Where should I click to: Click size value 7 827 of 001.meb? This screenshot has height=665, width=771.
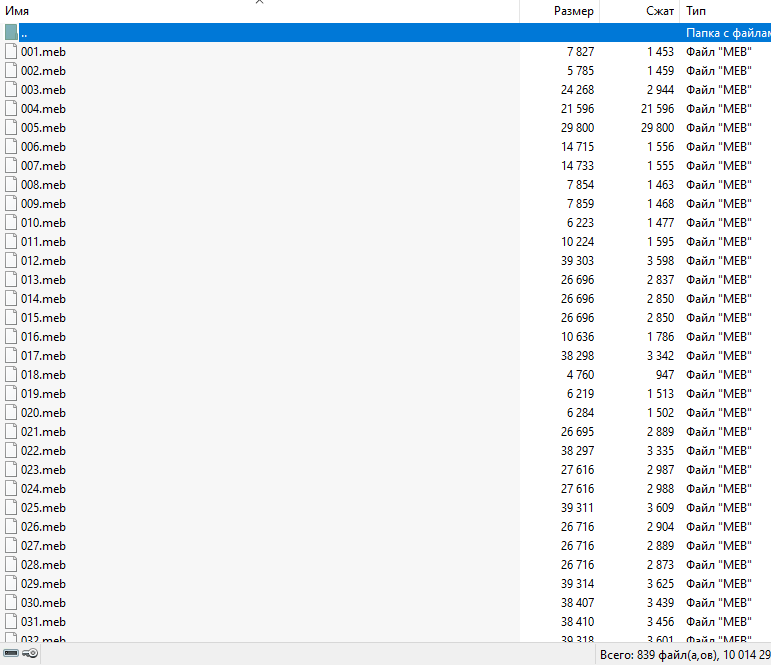580,52
